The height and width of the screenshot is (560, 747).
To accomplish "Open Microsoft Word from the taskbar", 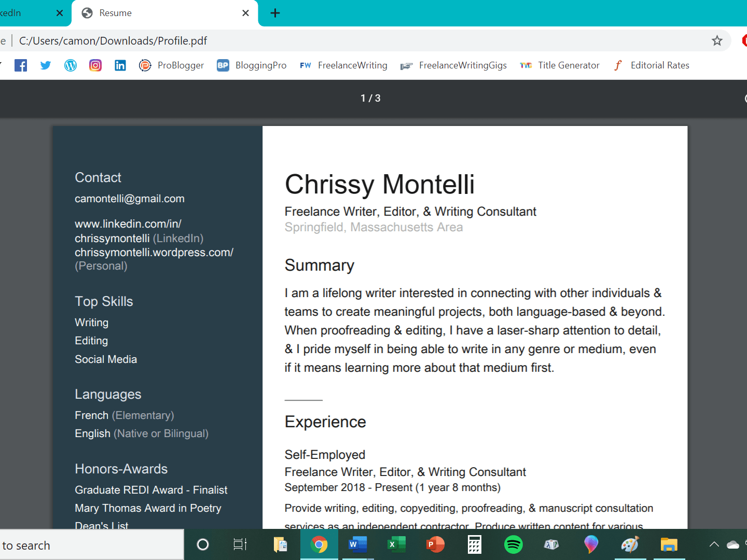I will pos(357,544).
